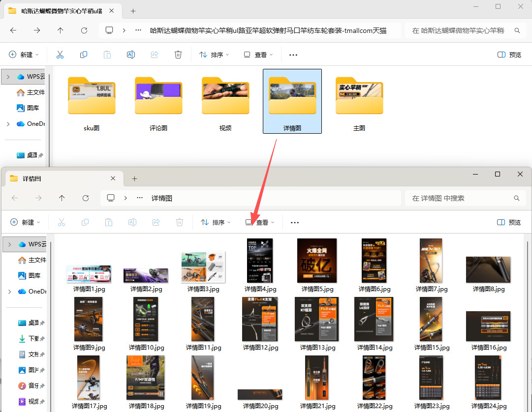This screenshot has width=532, height=412.
Task: Expand the OneDrive tree node in the top window
Action: (x=8, y=124)
